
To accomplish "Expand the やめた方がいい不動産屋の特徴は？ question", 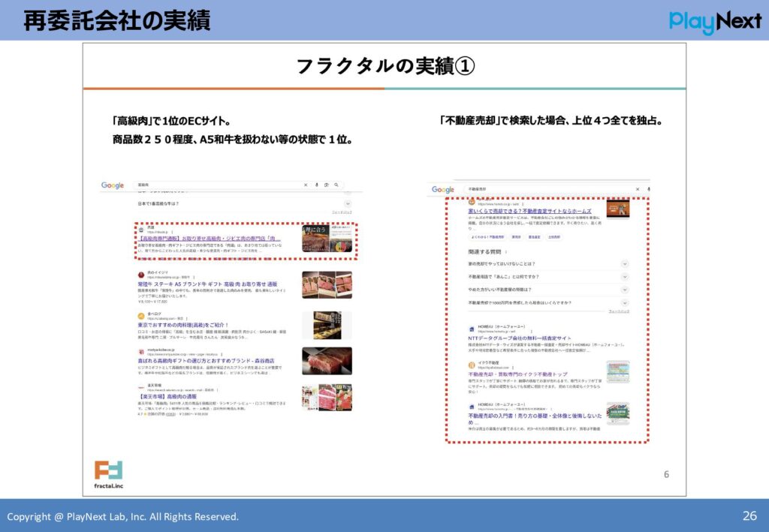I will (625, 290).
